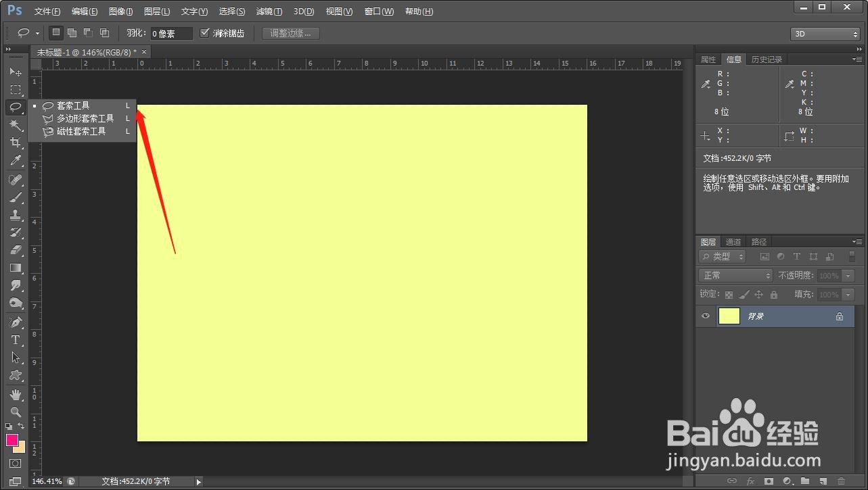
Task: Lock layer position
Action: [x=758, y=295]
